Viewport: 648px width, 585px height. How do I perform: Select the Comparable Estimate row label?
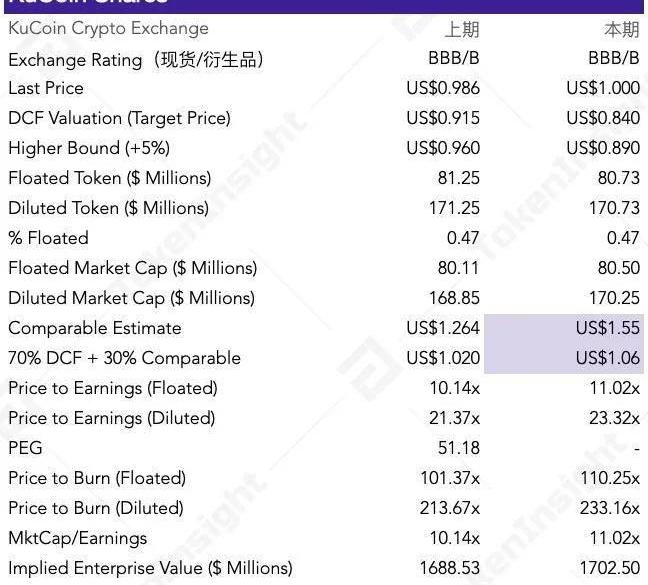point(95,328)
